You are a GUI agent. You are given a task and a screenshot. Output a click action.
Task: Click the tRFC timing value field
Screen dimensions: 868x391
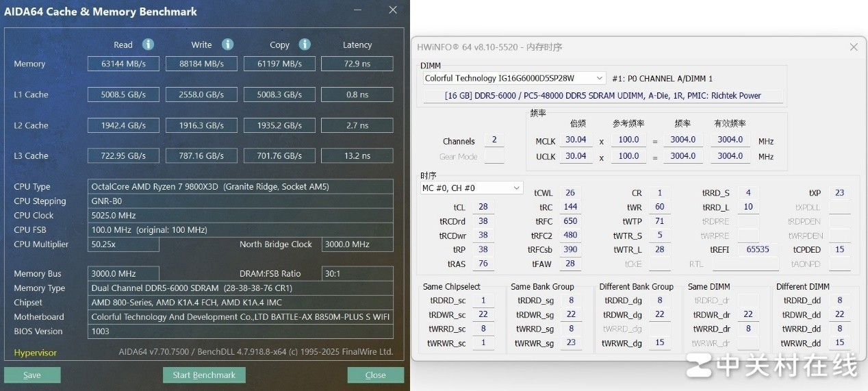tap(571, 221)
